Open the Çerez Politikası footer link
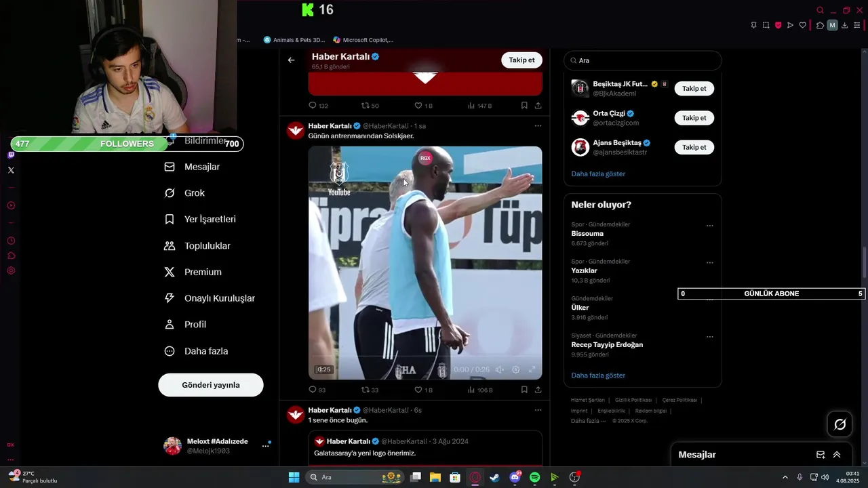Screen dimensions: 868x488 pyautogui.click(x=679, y=400)
